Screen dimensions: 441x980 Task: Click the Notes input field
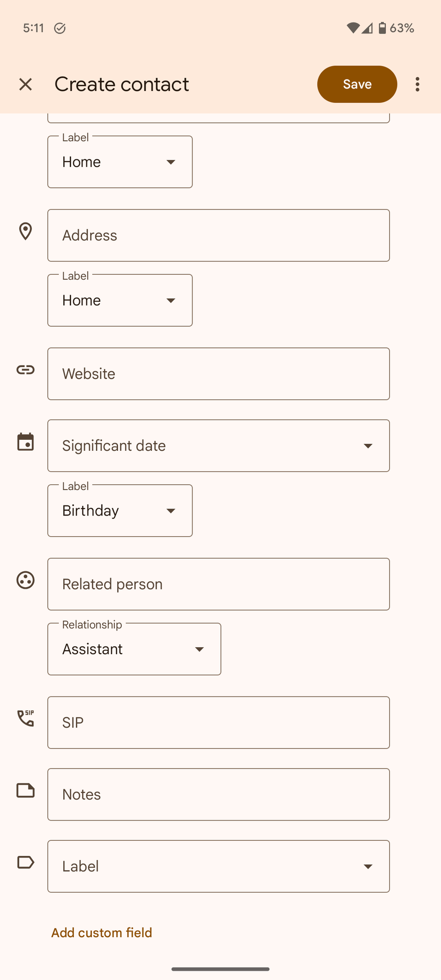pos(218,794)
